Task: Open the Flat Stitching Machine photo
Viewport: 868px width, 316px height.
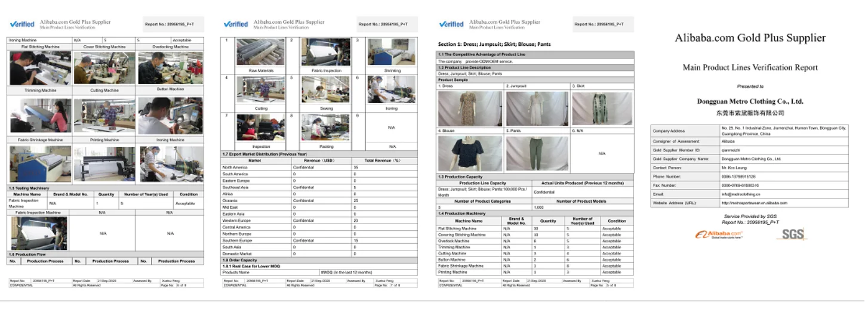Action: [x=40, y=68]
